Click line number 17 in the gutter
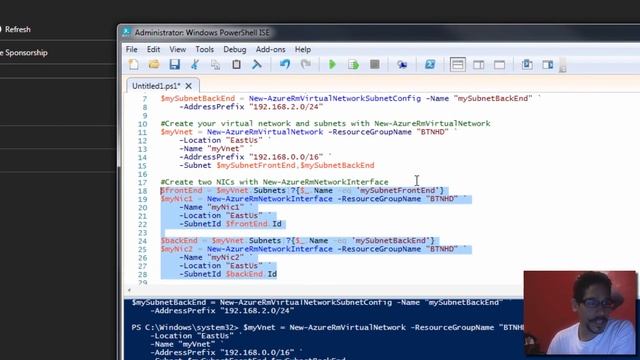This screenshot has width=640, height=360. coord(142,182)
